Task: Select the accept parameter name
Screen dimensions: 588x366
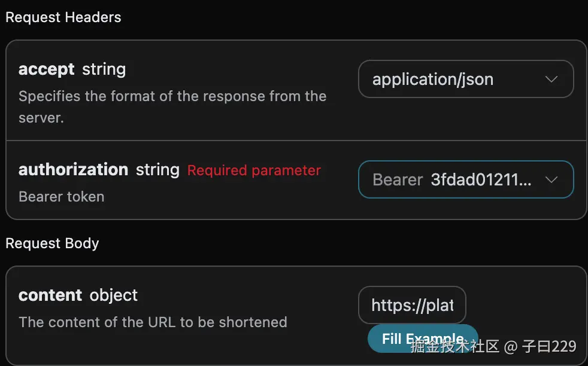Action: pos(47,69)
